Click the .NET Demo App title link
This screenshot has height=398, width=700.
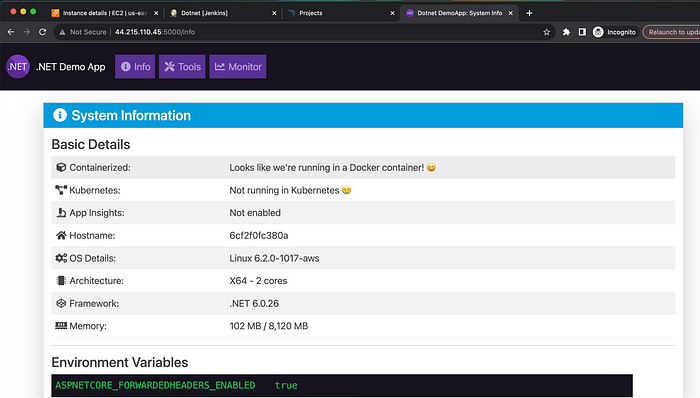pos(71,67)
